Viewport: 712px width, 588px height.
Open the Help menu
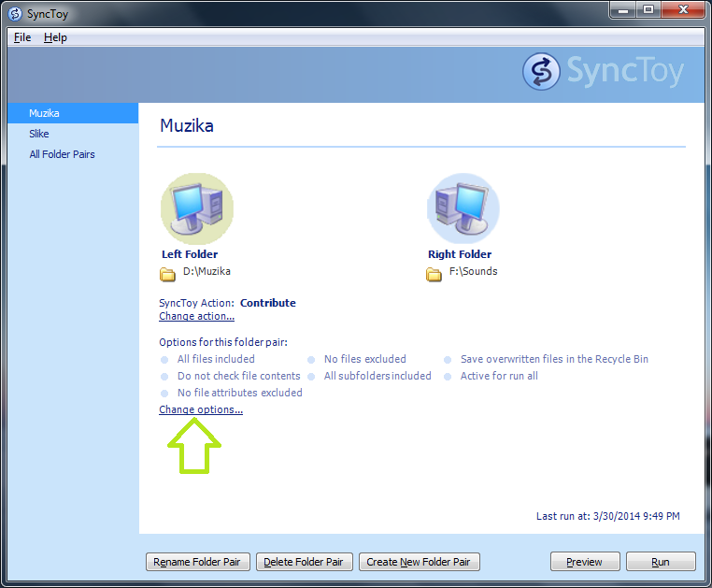pyautogui.click(x=55, y=37)
